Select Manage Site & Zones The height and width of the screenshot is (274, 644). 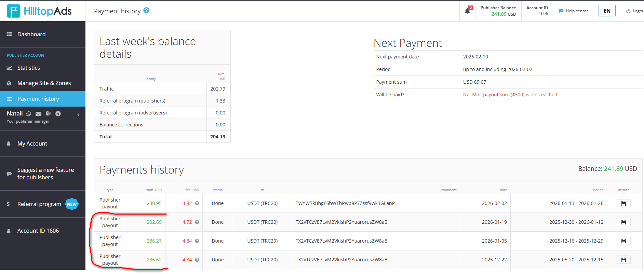click(x=44, y=83)
